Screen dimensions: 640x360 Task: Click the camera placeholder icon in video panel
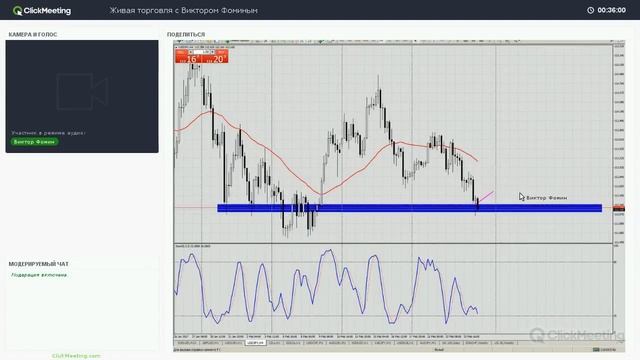tap(82, 91)
